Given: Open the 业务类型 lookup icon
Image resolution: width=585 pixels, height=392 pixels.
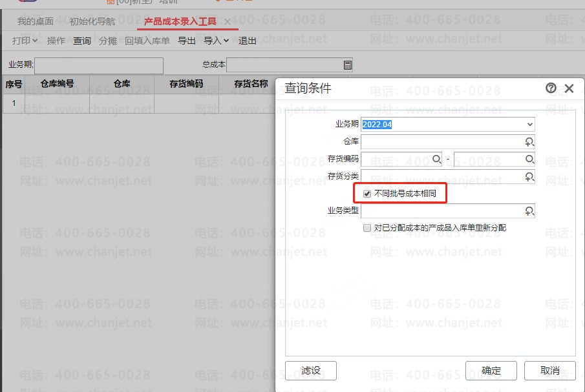Looking at the screenshot, I should [529, 211].
